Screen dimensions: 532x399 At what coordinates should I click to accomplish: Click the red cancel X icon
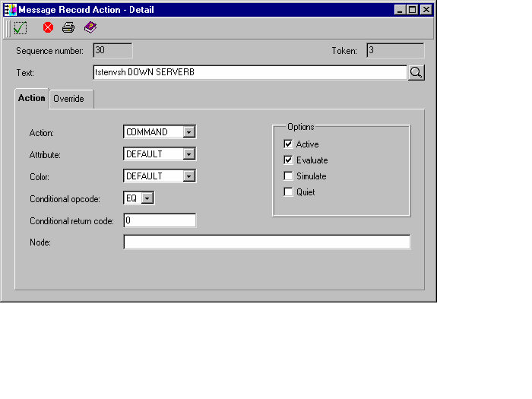[48, 27]
